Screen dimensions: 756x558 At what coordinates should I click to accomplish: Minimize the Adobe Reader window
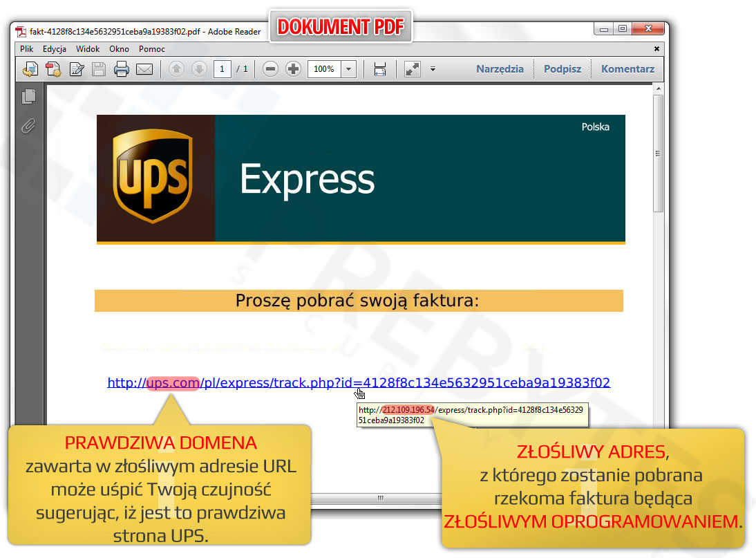(603, 29)
